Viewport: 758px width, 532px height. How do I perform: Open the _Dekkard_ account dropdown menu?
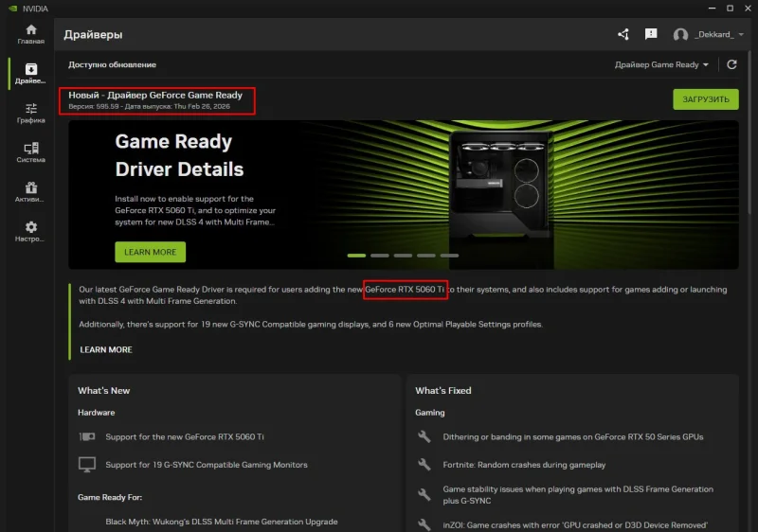click(719, 35)
